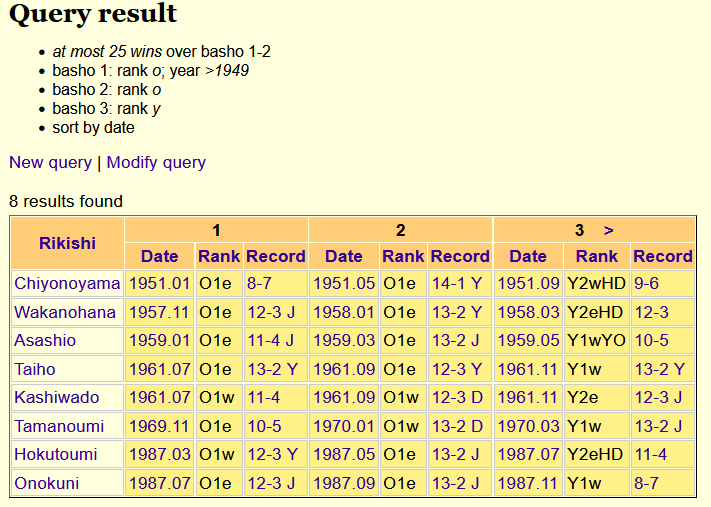The width and height of the screenshot is (711, 507).
Task: Click Chiyonoyama's 8-7 record
Action: pyautogui.click(x=259, y=283)
